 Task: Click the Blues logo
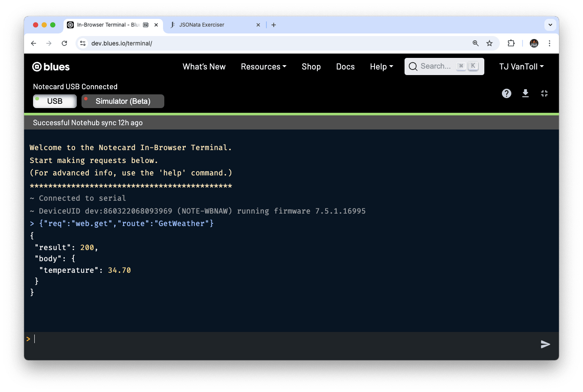coord(51,67)
